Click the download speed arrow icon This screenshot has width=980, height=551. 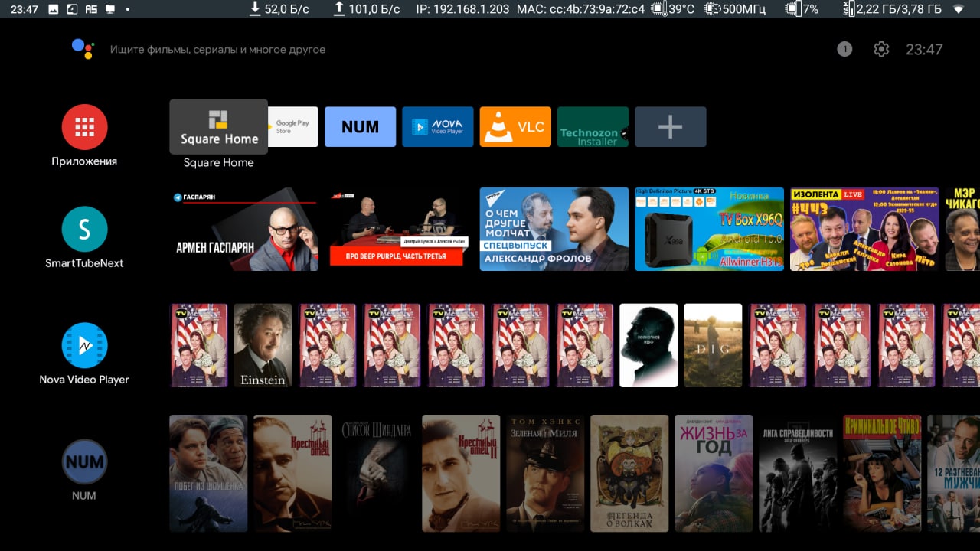(255, 9)
